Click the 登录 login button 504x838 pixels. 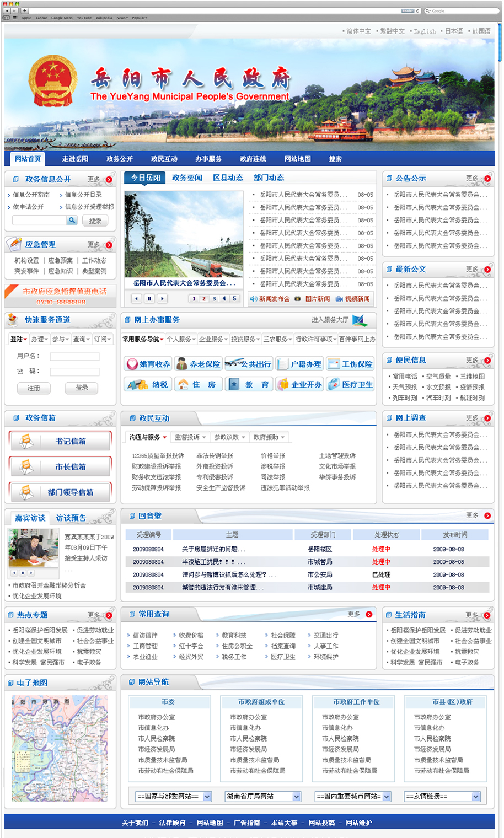pos(82,388)
